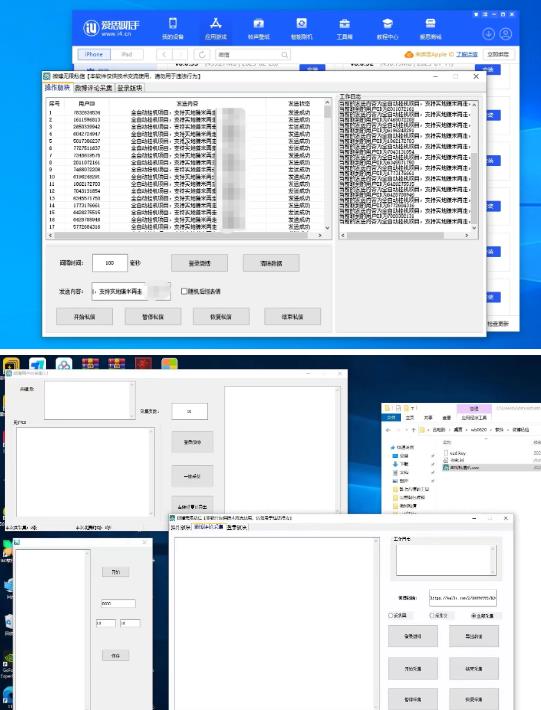Click the 了解详情 link in i4
Image resolution: width=541 pixels, height=710 pixels.
click(x=467, y=54)
